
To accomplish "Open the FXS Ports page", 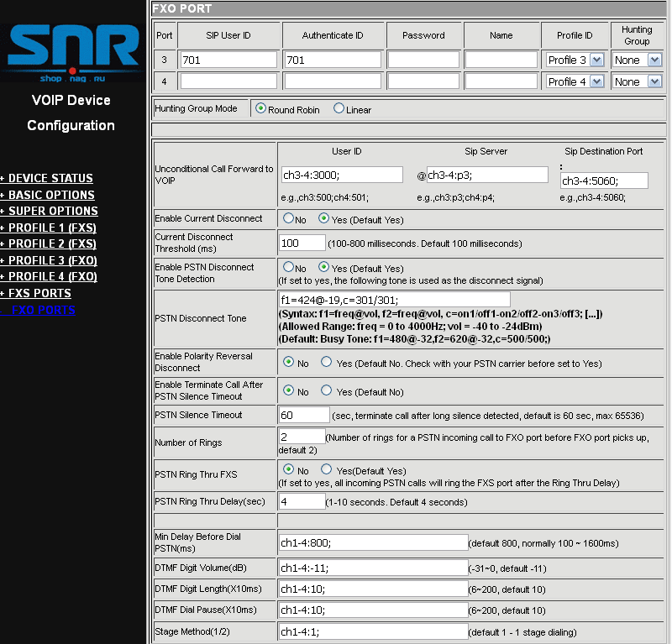I will tap(39, 293).
